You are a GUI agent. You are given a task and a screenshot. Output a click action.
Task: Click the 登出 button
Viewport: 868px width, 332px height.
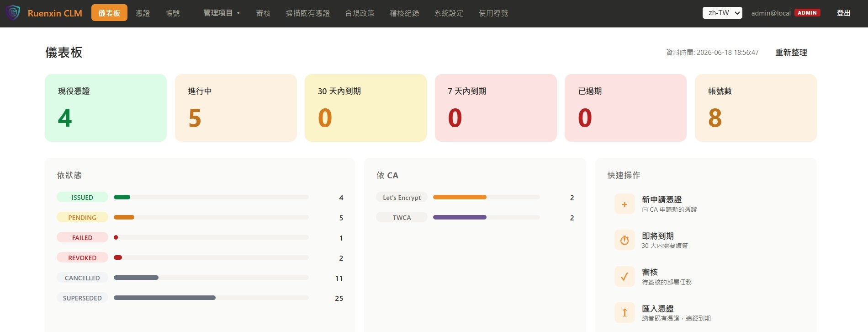click(843, 13)
